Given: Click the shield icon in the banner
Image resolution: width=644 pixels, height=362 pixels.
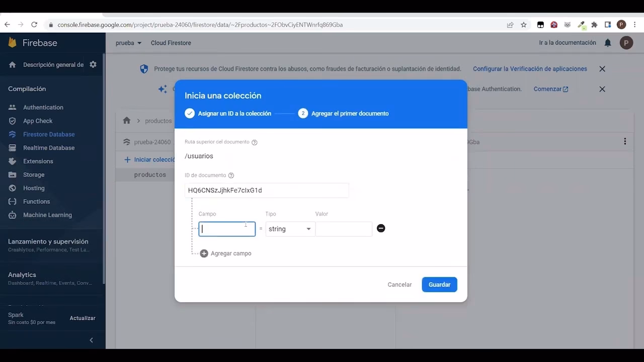Looking at the screenshot, I should click(x=144, y=69).
